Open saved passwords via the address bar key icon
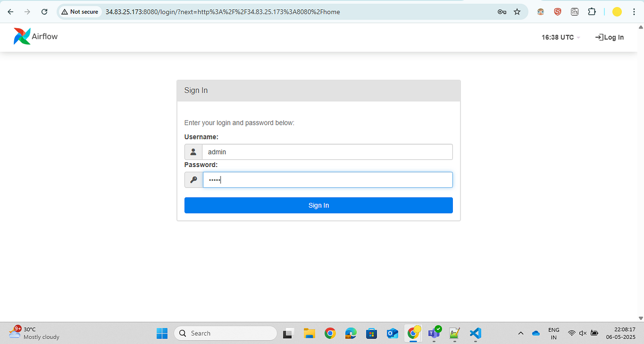The image size is (644, 344). (502, 11)
